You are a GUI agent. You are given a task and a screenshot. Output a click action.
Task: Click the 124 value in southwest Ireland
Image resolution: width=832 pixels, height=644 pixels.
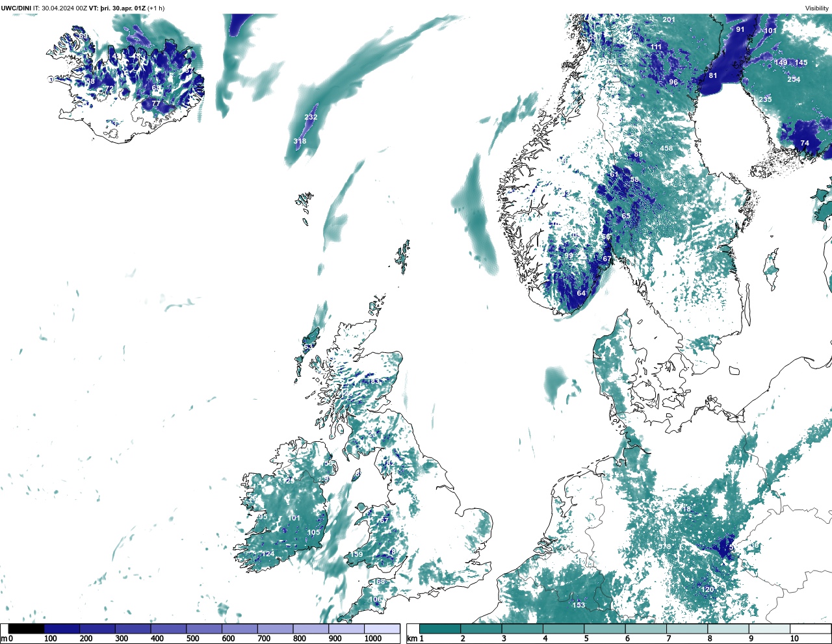click(267, 554)
